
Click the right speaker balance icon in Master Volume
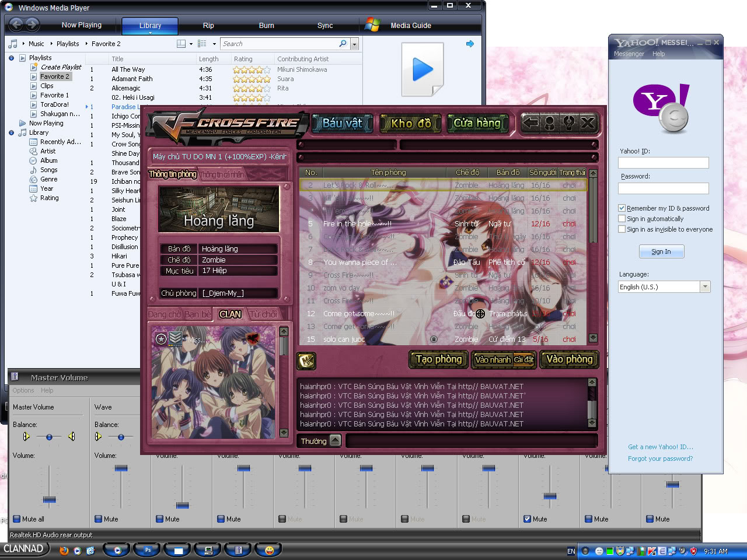coord(71,436)
